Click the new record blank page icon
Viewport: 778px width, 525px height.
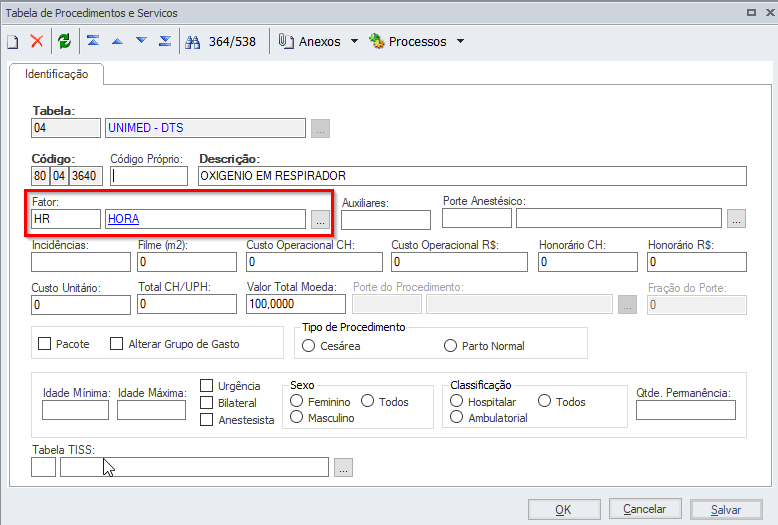tap(13, 42)
